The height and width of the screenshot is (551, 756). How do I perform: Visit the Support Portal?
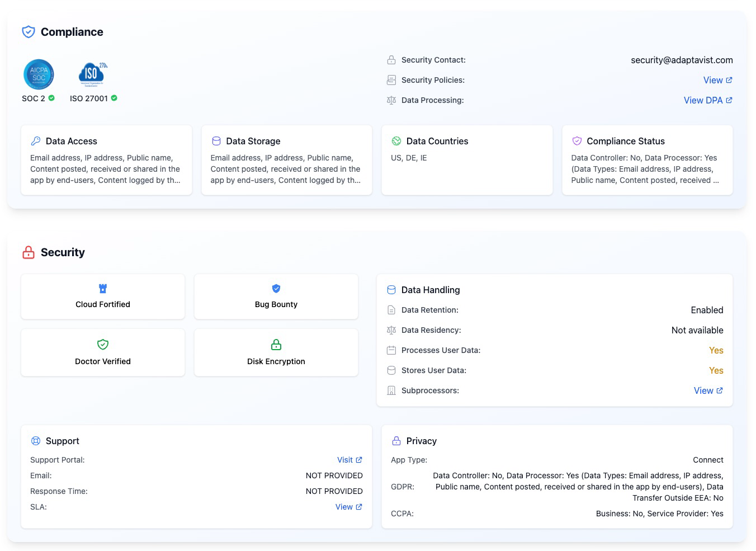(349, 460)
